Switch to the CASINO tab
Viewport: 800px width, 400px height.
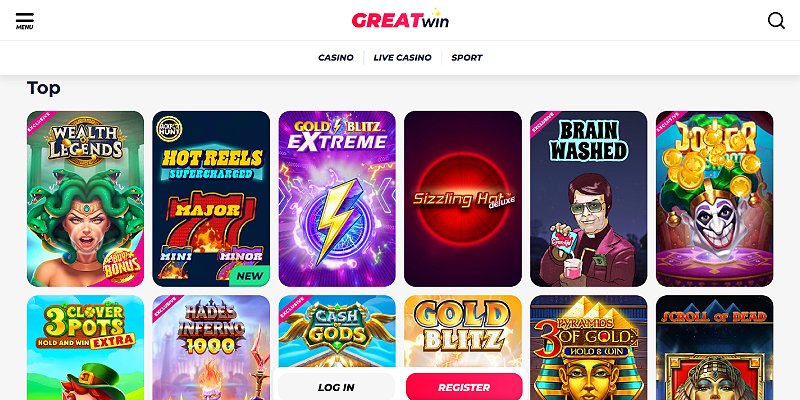click(336, 58)
